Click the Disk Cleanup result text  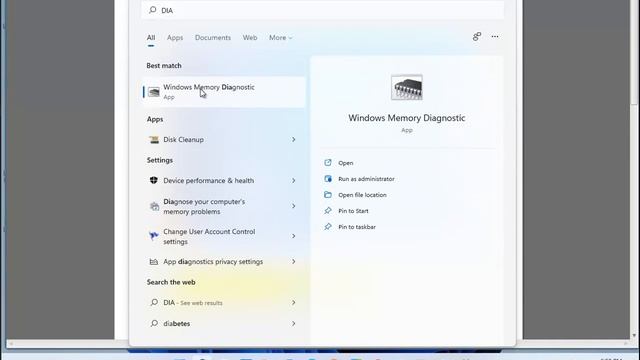(x=183, y=140)
